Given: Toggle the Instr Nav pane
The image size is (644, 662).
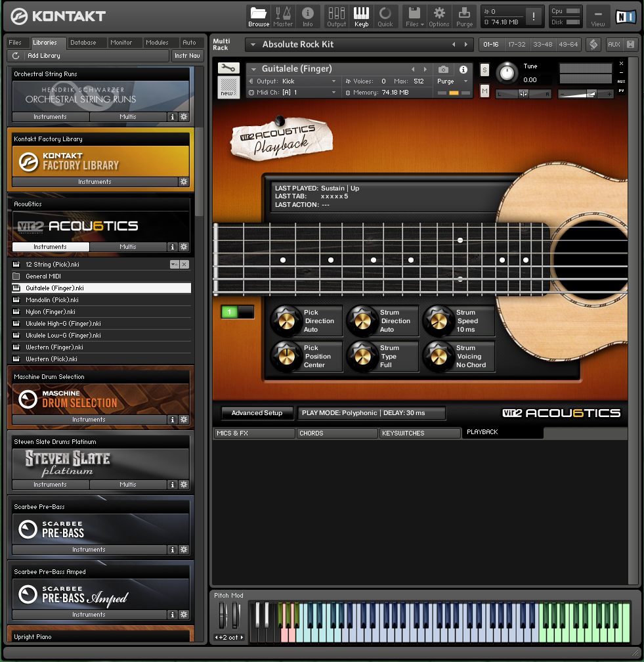Looking at the screenshot, I should pyautogui.click(x=187, y=56).
